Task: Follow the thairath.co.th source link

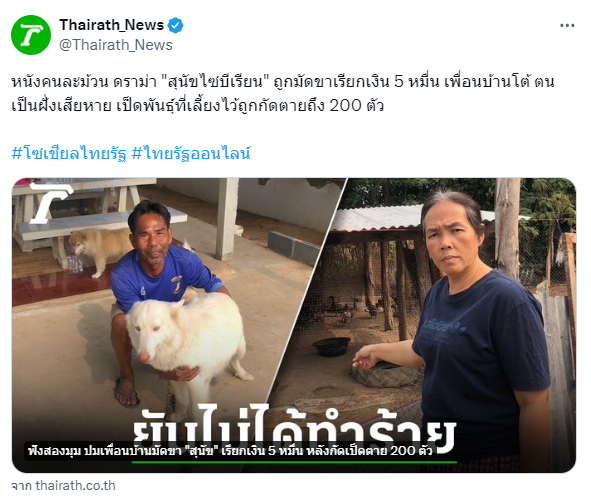Action: (63, 485)
